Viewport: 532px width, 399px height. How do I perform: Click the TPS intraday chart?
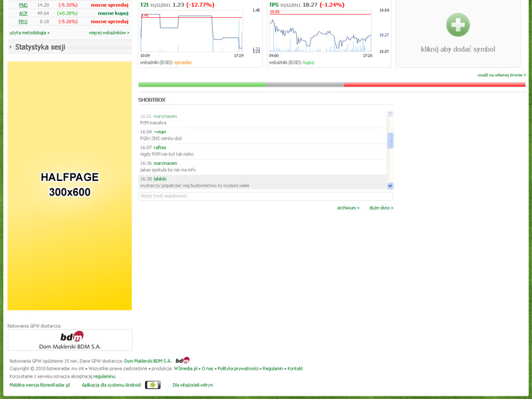point(321,33)
